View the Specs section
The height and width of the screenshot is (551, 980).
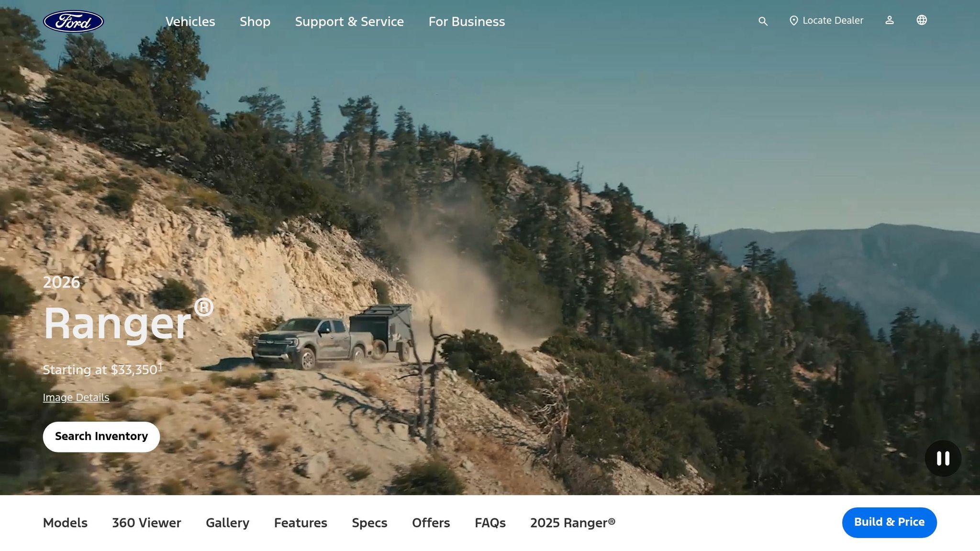(x=369, y=523)
